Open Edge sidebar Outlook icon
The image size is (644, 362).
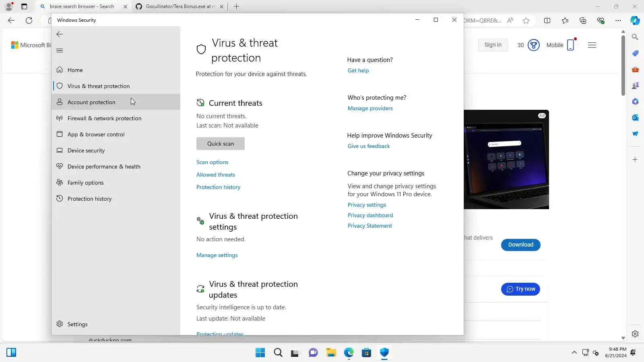point(635,117)
